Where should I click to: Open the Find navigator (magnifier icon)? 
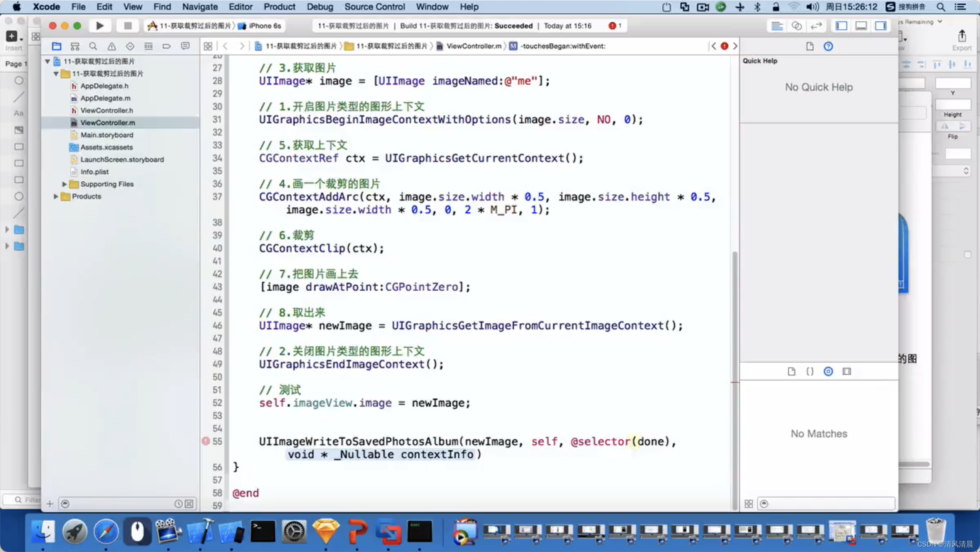pyautogui.click(x=93, y=46)
